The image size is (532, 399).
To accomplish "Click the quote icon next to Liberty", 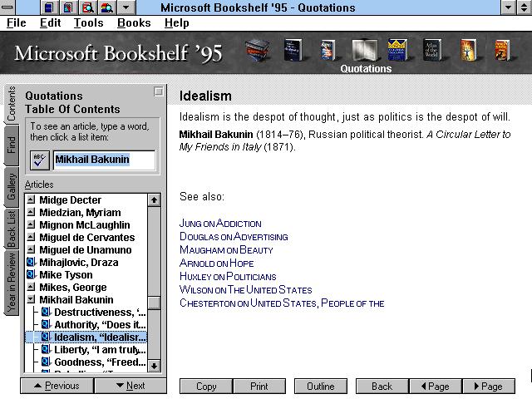I will tap(46, 349).
